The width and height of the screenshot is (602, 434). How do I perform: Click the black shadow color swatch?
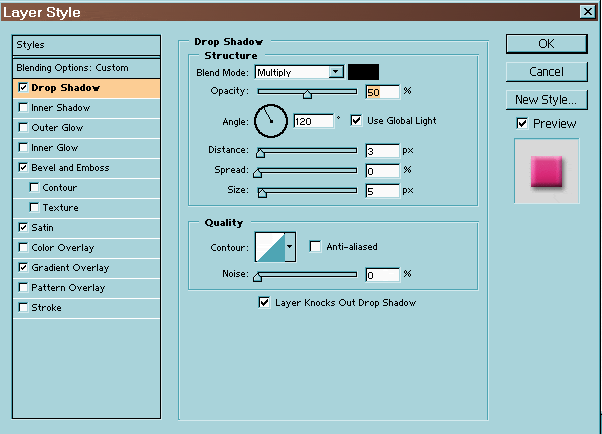(x=363, y=72)
